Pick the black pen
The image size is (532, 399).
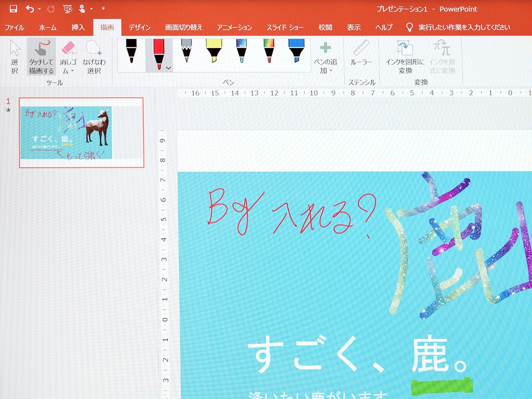[131, 51]
